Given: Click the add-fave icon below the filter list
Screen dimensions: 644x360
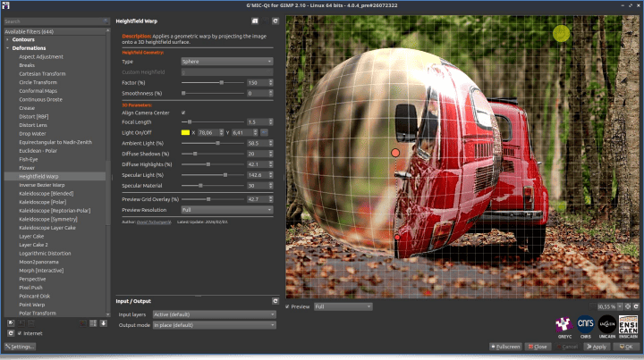Looking at the screenshot, I should [11, 323].
